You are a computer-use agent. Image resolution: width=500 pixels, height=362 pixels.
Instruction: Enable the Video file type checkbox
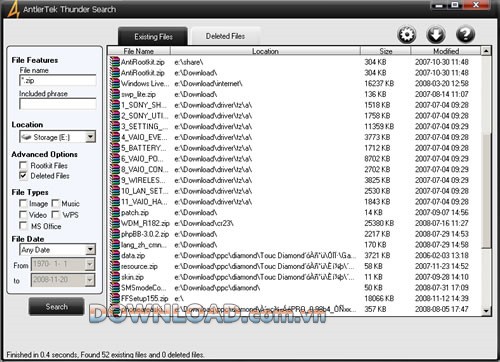(x=23, y=215)
